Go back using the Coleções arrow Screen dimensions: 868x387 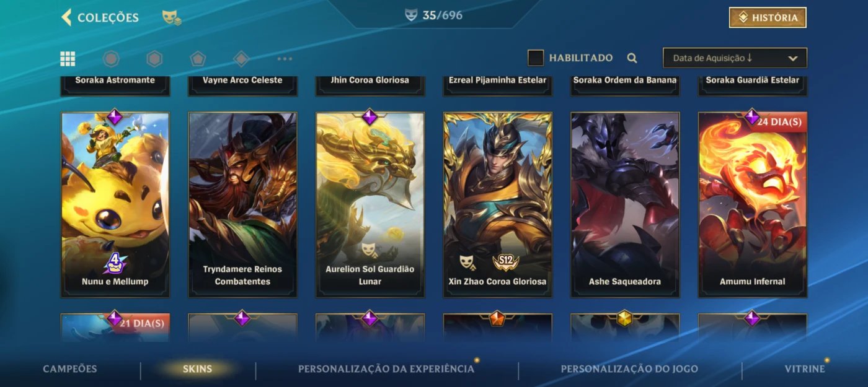66,17
